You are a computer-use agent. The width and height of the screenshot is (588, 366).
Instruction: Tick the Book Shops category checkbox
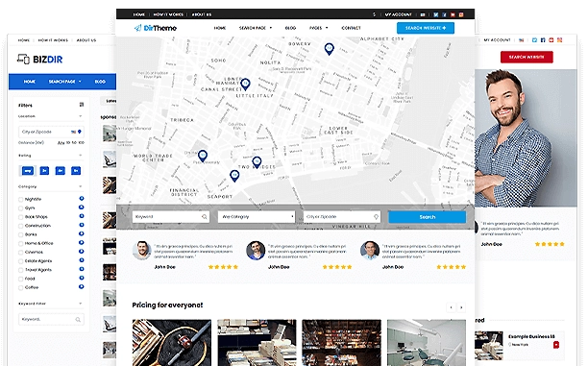point(20,217)
